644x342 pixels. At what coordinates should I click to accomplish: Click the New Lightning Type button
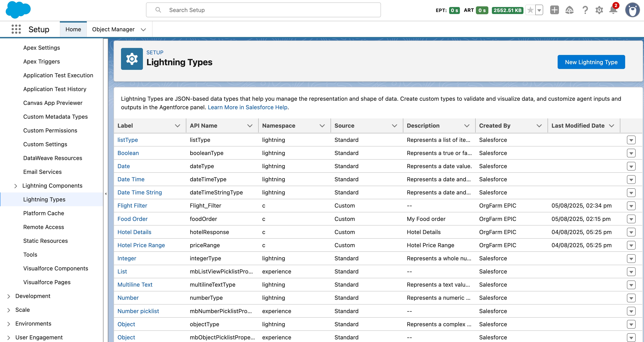591,62
